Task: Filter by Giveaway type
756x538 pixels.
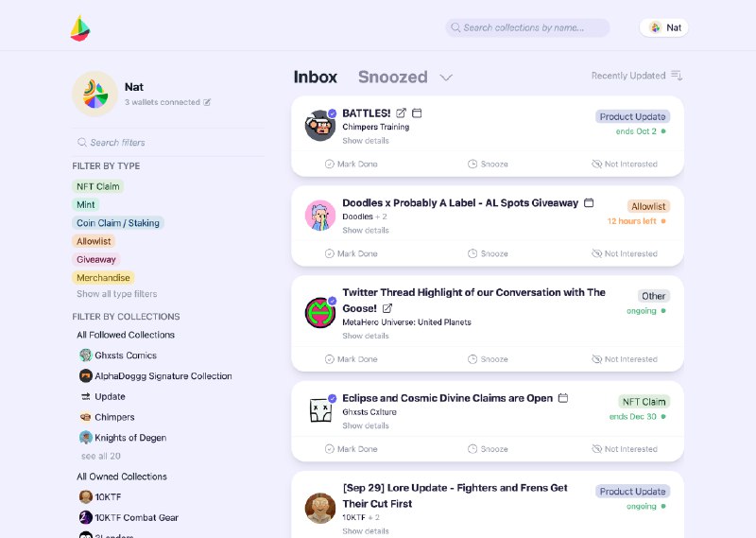Action: point(96,260)
